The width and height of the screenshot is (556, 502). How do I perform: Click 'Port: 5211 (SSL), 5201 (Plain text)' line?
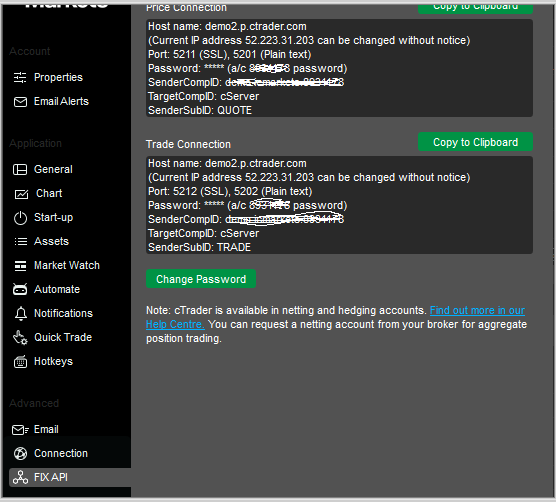[x=230, y=54]
